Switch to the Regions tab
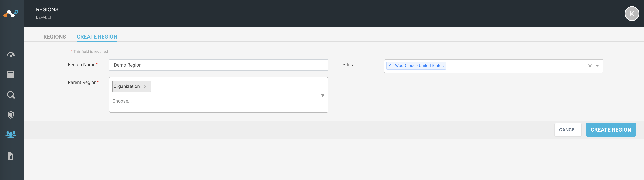This screenshot has width=644, height=180. click(x=55, y=37)
